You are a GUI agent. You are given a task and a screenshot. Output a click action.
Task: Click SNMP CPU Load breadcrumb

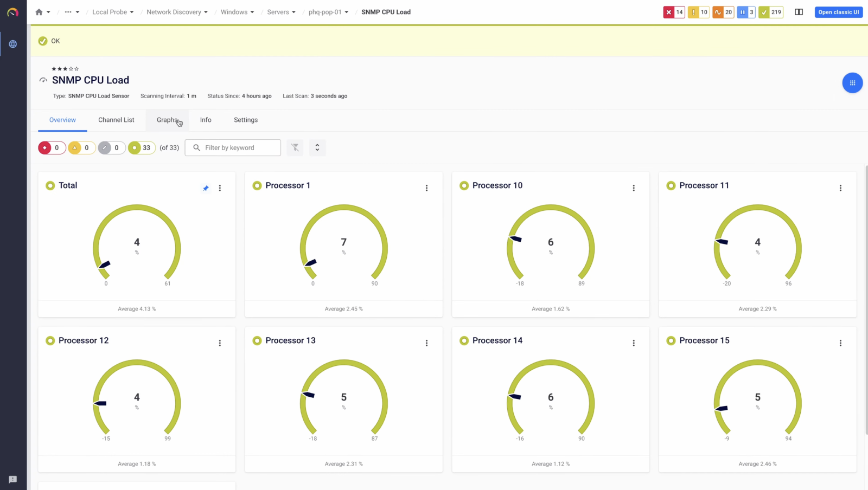[x=386, y=12]
